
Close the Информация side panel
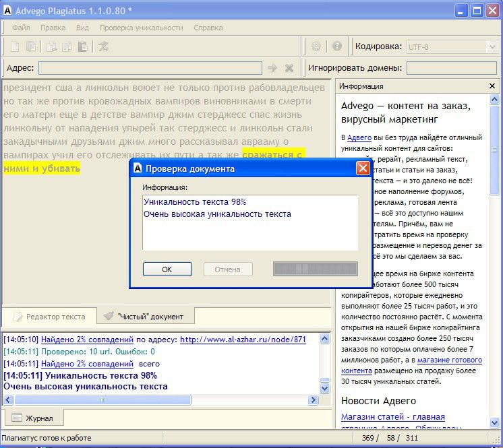tap(492, 86)
